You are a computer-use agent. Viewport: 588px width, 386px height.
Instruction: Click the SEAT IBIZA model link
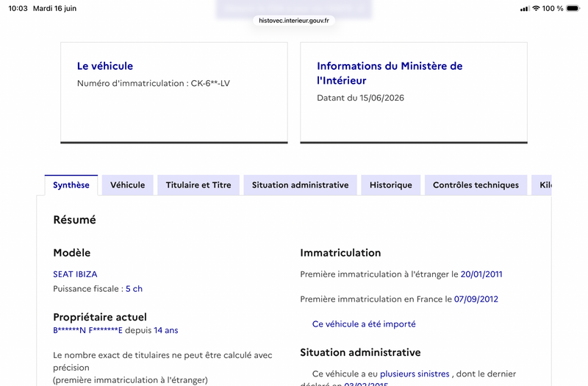(x=75, y=274)
